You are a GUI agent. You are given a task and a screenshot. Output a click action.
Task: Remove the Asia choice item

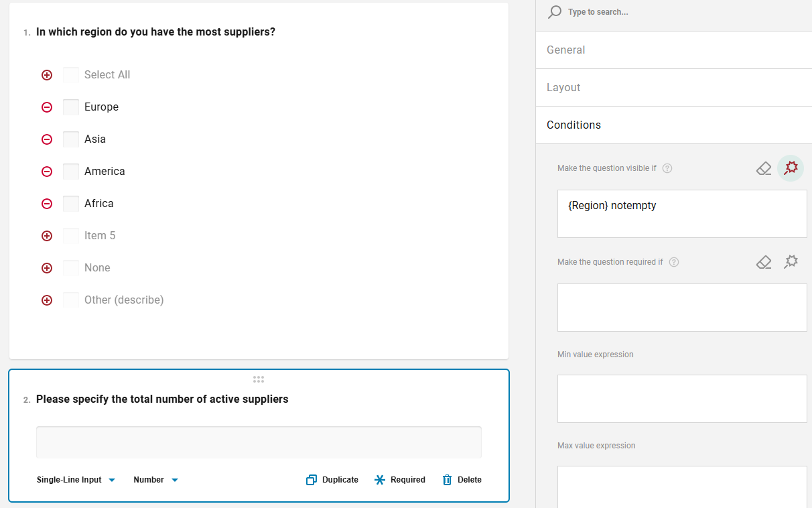coord(47,139)
